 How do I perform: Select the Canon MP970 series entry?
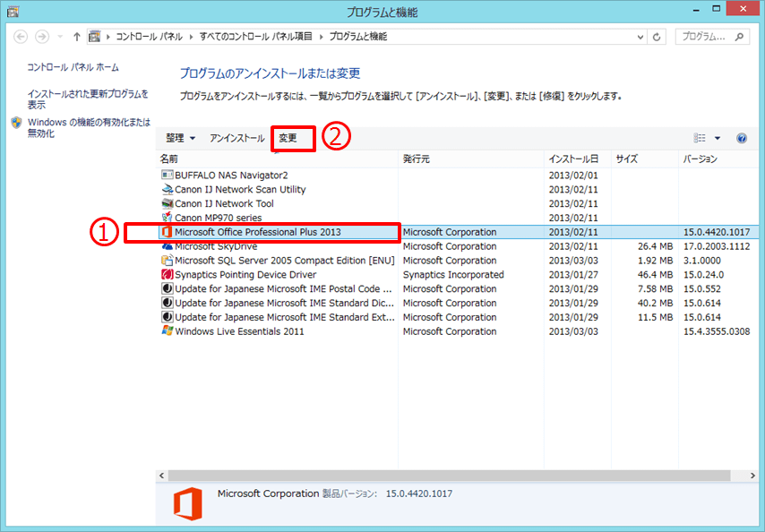coord(218,218)
